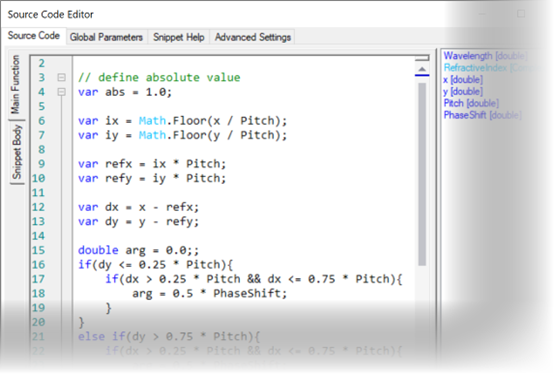Click the editor vertical scrollbar thumb
Image resolution: width=554 pixels, height=374 pixels.
point(422,174)
